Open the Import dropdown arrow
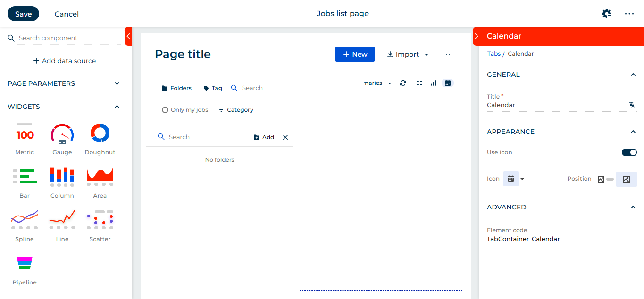 (x=426, y=54)
